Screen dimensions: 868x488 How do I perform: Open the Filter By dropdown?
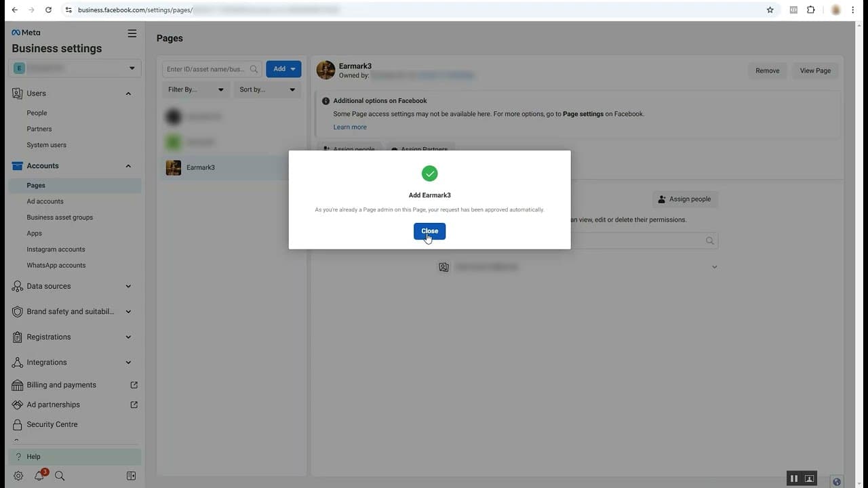coord(195,89)
